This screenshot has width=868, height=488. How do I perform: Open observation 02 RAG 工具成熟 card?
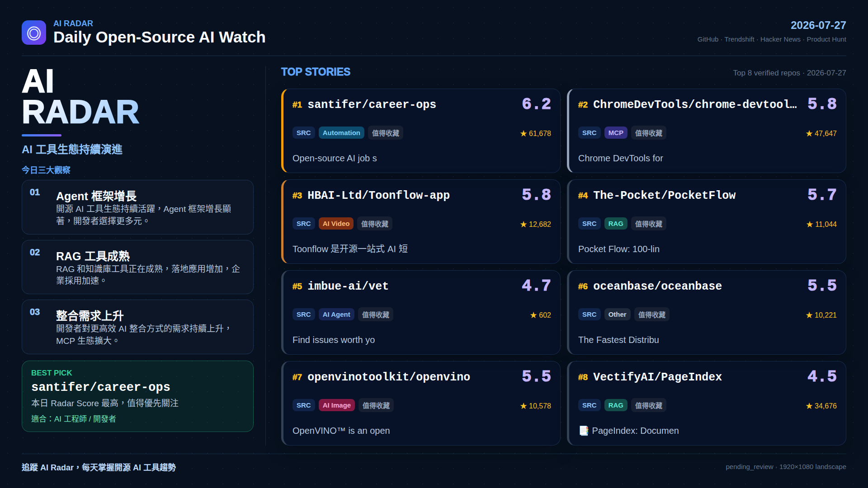click(137, 267)
